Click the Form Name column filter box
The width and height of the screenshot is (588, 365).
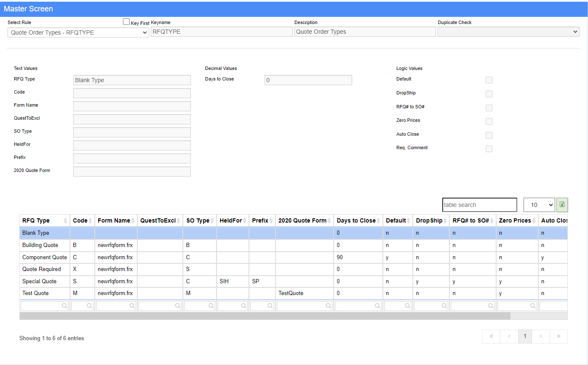pos(116,306)
